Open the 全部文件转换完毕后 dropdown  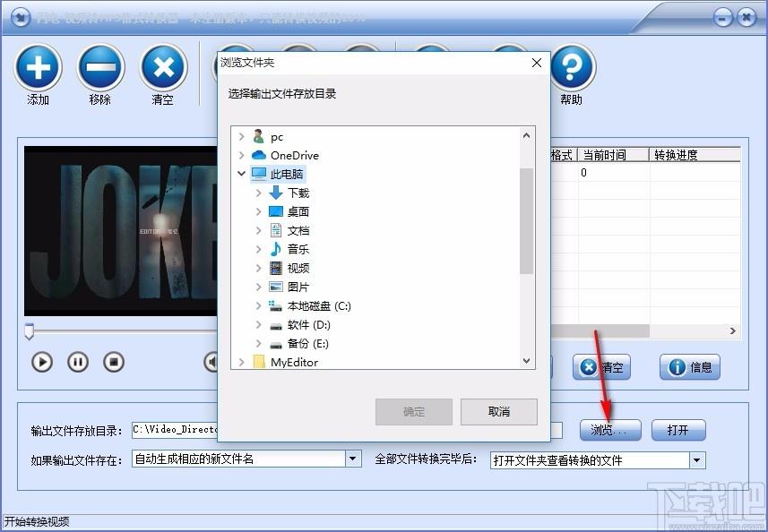(696, 460)
